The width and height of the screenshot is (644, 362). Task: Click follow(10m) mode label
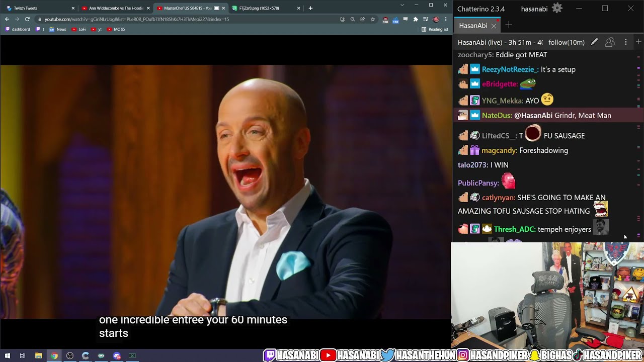point(567,42)
